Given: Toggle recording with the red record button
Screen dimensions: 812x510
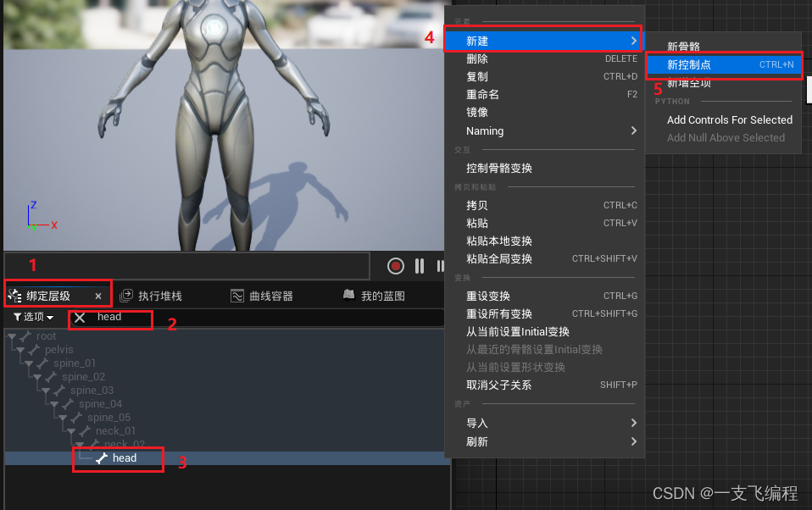Looking at the screenshot, I should [394, 266].
